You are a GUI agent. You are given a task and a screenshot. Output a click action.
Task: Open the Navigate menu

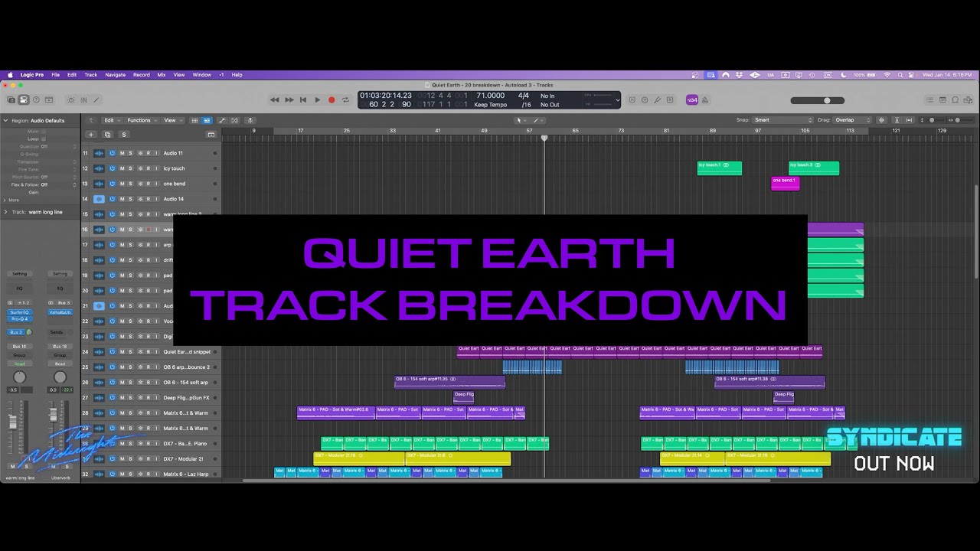(x=116, y=75)
